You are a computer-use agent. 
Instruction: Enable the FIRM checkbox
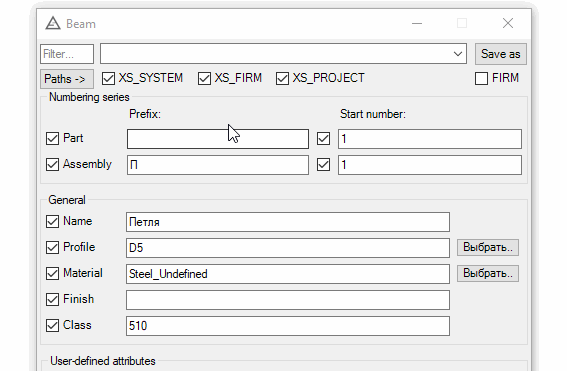[481, 78]
